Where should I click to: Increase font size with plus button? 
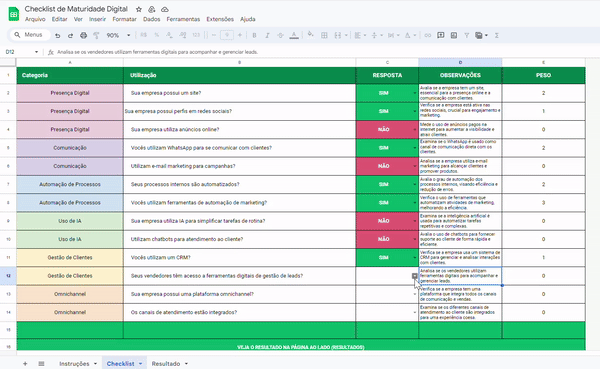pos(240,35)
